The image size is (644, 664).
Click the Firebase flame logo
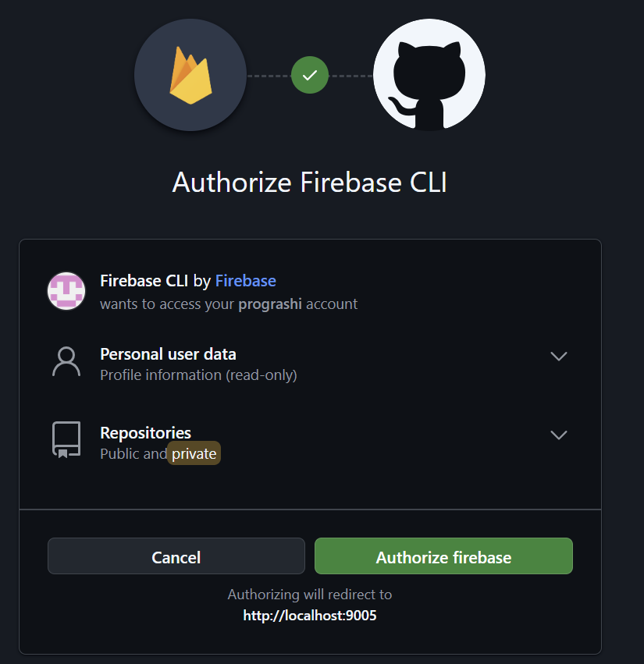(190, 76)
